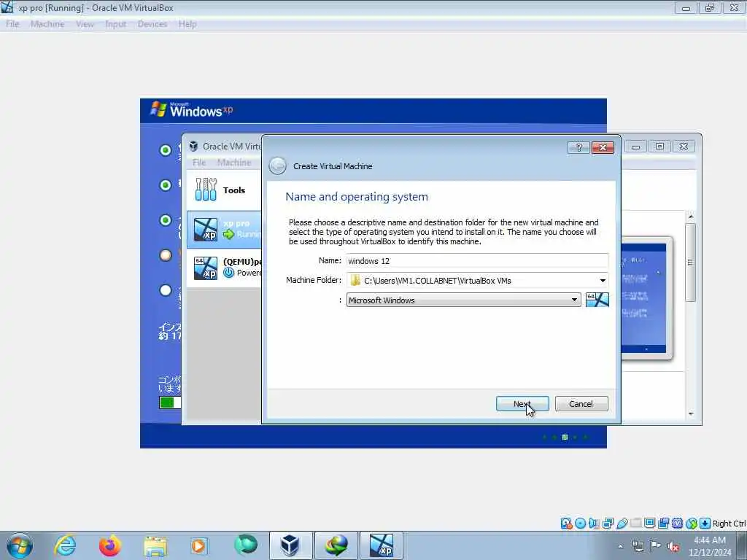Open Windows Explorer from the taskbar

coord(155,545)
